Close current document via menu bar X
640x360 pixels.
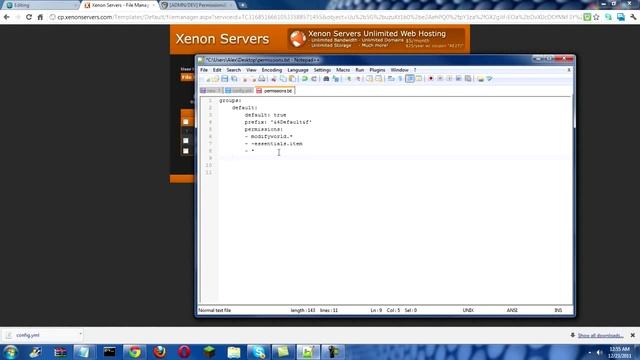click(569, 70)
